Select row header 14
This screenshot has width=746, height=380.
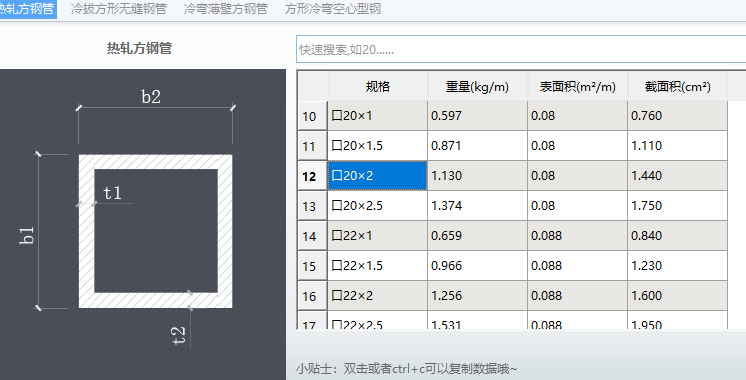pyautogui.click(x=312, y=235)
